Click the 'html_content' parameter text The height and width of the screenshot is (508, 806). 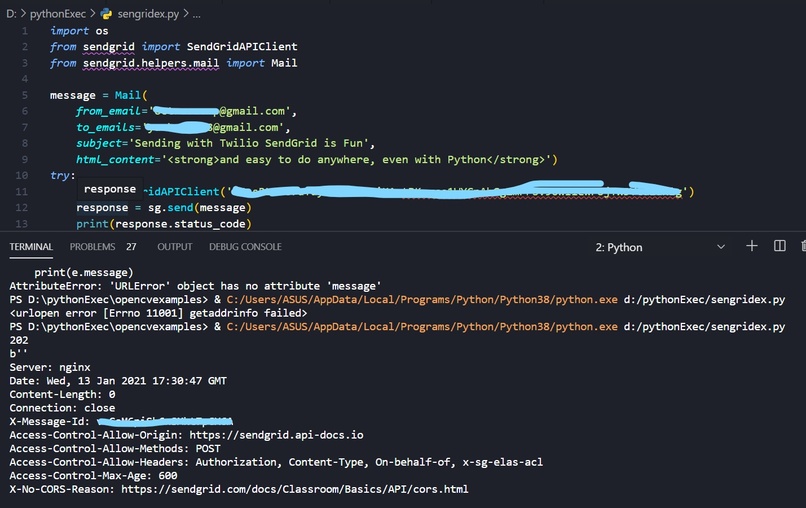pos(115,159)
